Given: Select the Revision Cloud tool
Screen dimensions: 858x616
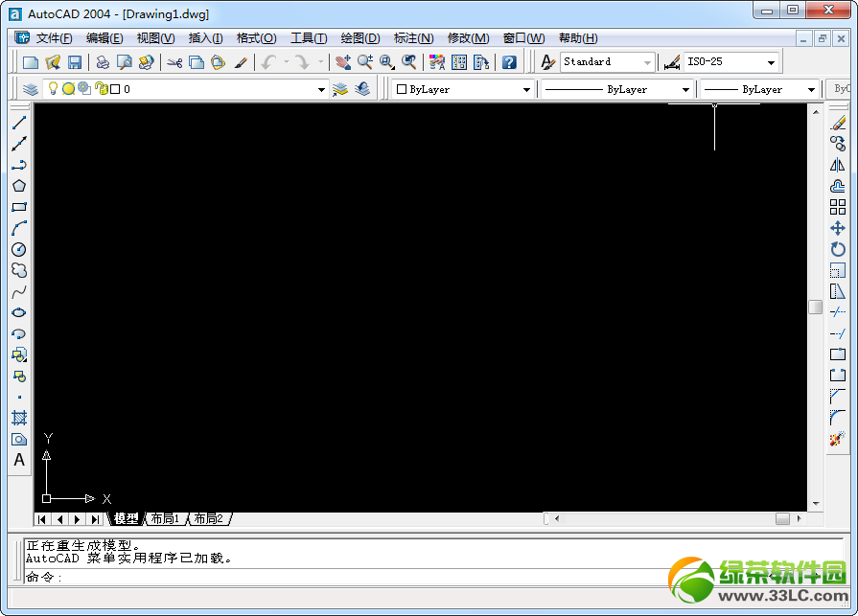Looking at the screenshot, I should click(x=19, y=270).
